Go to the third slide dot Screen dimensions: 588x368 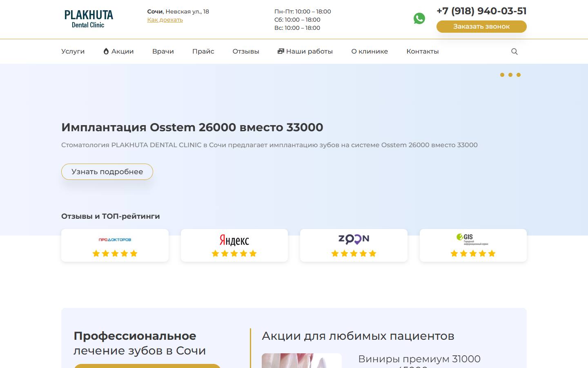coord(519,75)
